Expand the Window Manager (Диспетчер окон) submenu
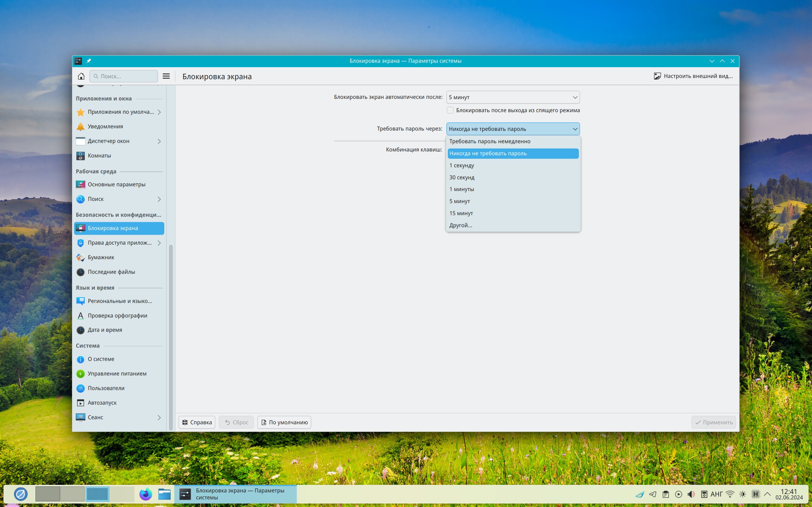The height and width of the screenshot is (507, 812). click(159, 141)
